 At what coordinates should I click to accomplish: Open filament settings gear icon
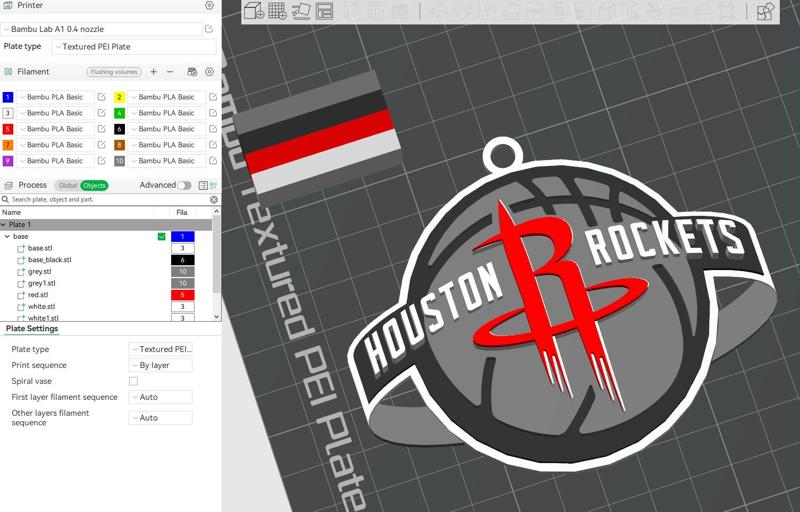(x=209, y=72)
